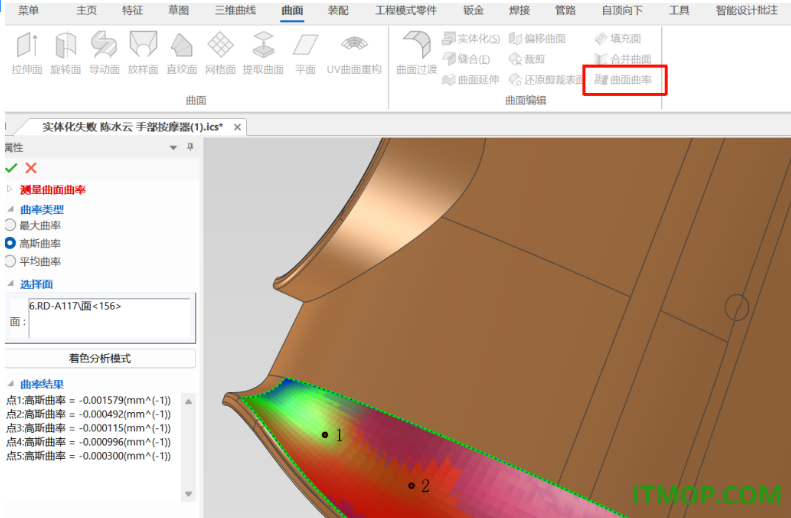Click the 裁剪 trim tool

[x=527, y=59]
